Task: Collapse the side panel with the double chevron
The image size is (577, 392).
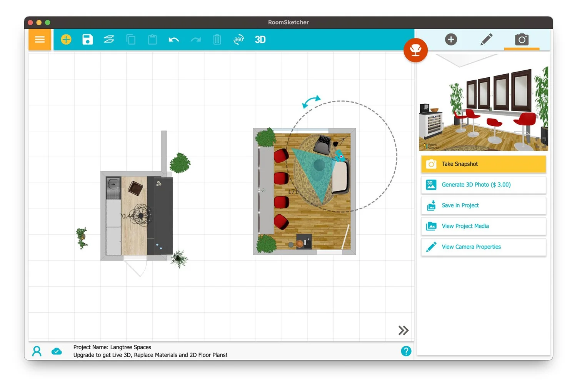Action: pos(403,330)
